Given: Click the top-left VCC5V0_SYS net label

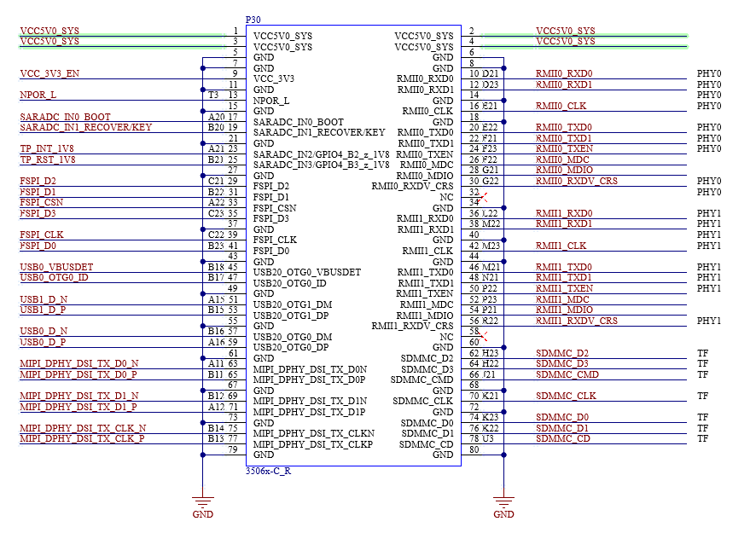Looking at the screenshot, I should [x=49, y=31].
